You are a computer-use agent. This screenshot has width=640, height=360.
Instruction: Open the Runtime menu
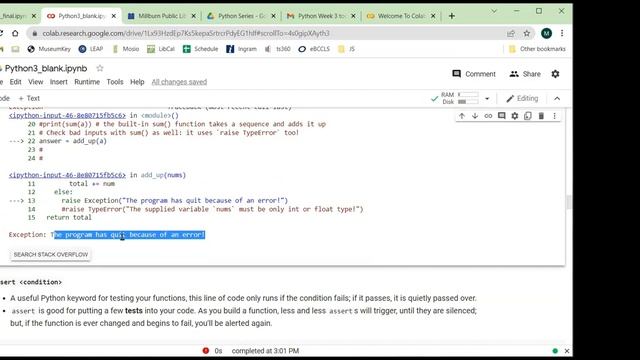coord(87,82)
